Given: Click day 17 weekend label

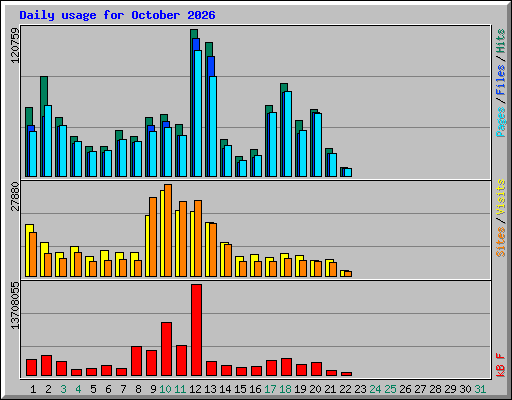Looking at the screenshot, I should tap(270, 389).
